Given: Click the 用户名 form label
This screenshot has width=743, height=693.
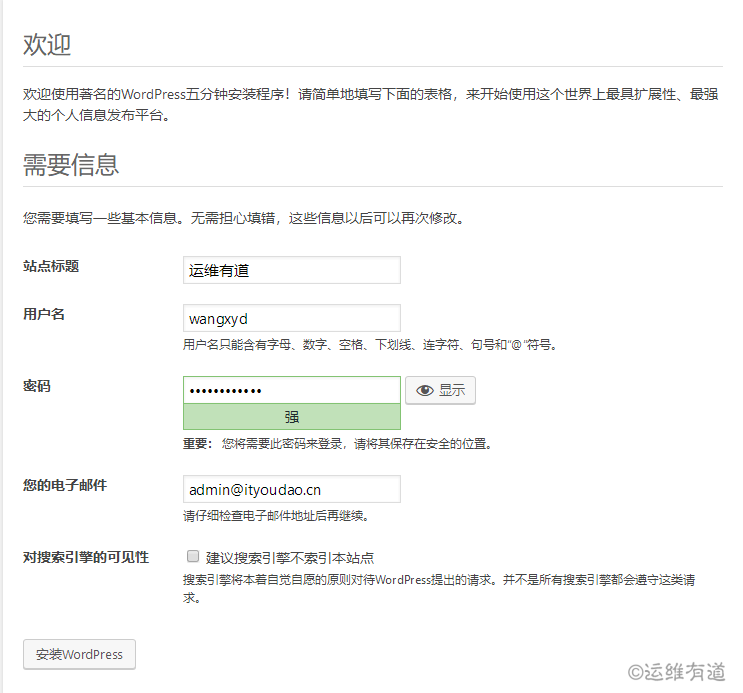Looking at the screenshot, I should click(x=44, y=314).
